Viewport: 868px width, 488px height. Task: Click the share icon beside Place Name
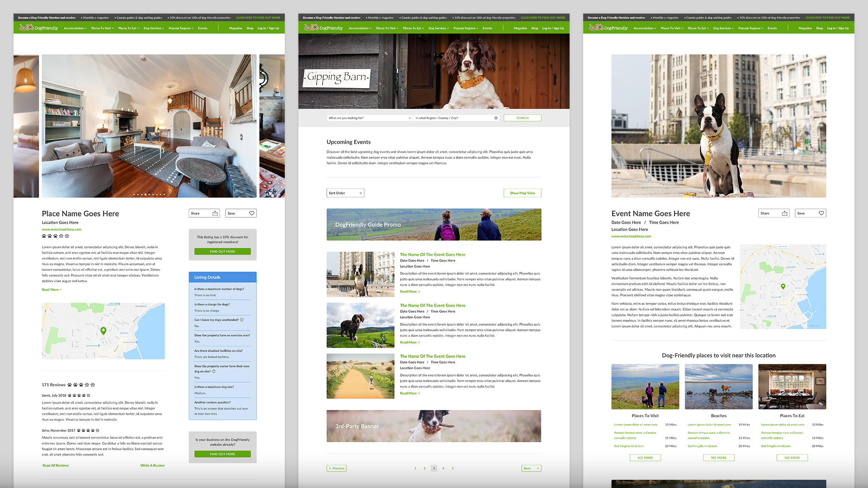click(x=215, y=213)
